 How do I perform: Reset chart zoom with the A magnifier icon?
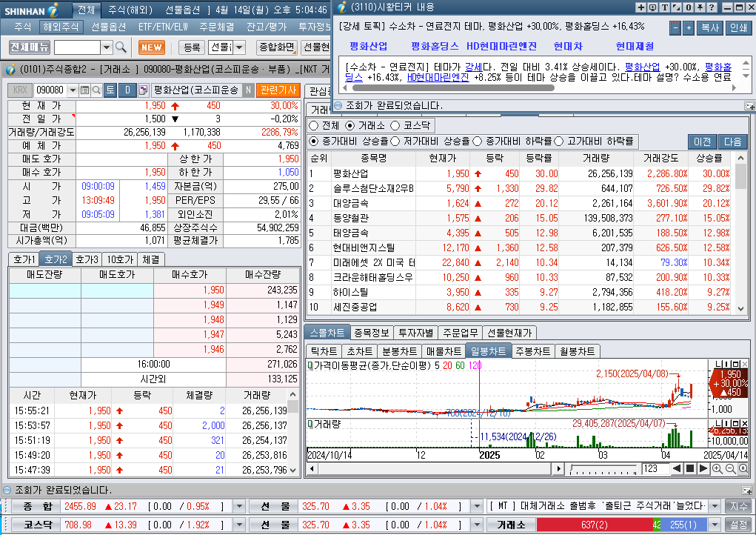[743, 468]
